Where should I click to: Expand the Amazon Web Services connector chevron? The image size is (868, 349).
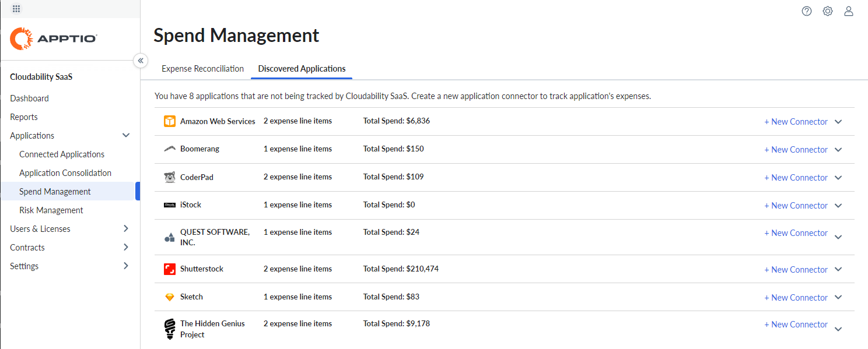click(x=838, y=121)
